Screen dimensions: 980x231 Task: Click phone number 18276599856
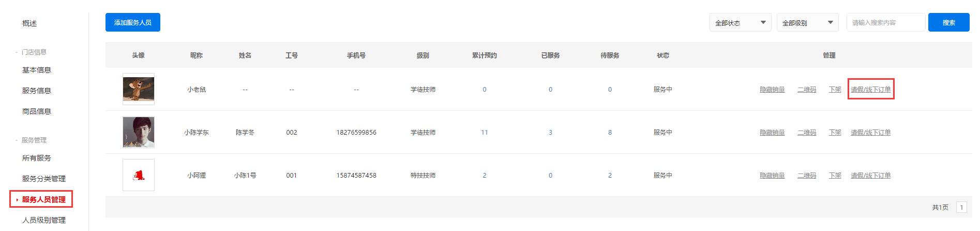(356, 133)
